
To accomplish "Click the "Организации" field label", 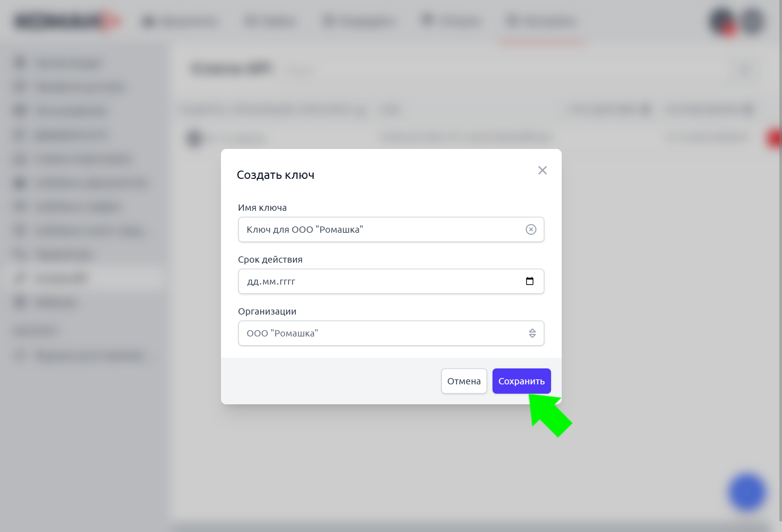I will tap(267, 312).
